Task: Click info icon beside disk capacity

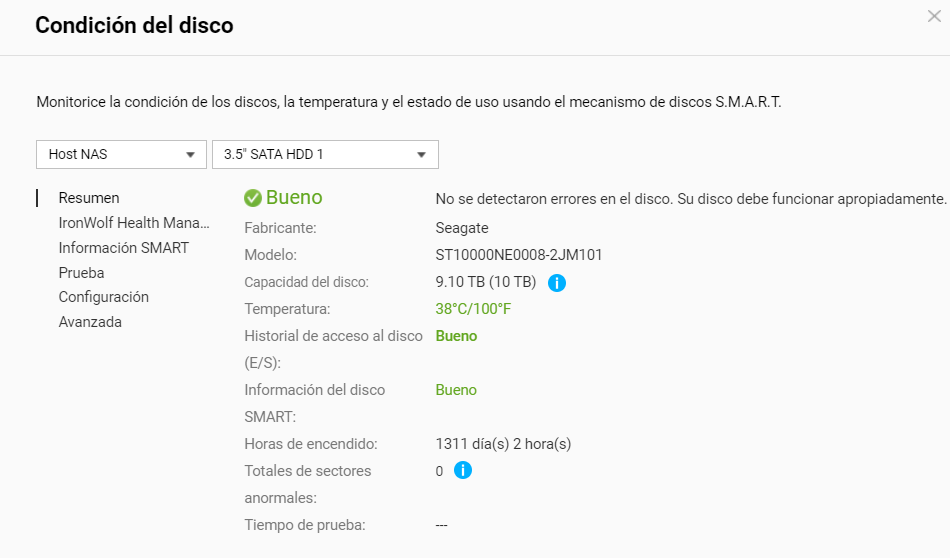Action: 557,283
